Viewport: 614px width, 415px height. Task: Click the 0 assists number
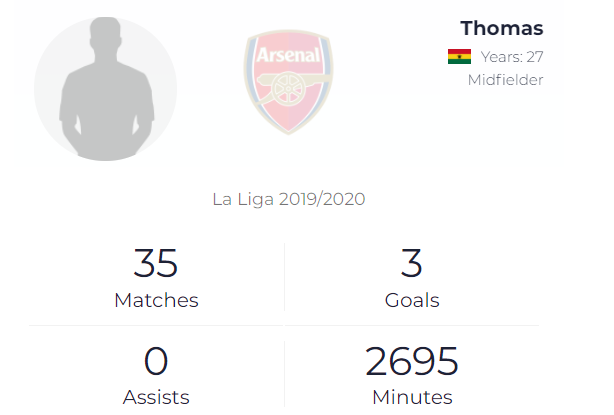point(156,361)
